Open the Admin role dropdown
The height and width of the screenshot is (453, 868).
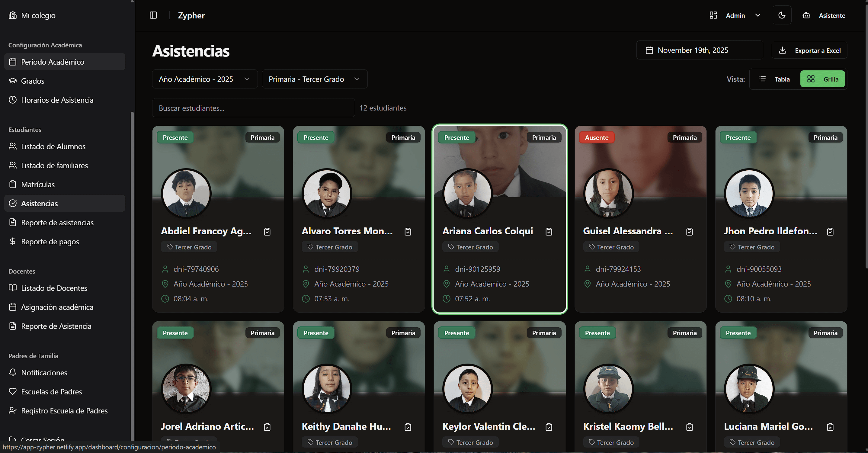click(x=735, y=15)
